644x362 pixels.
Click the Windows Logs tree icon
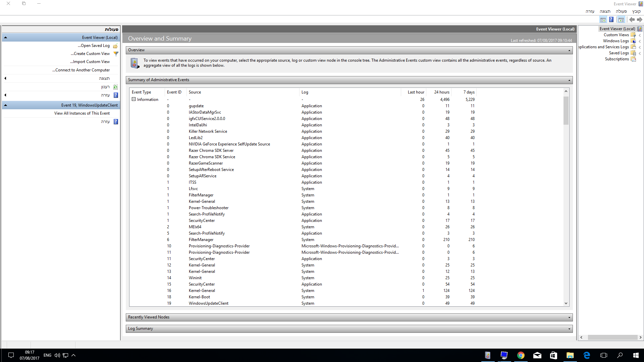[x=633, y=41]
